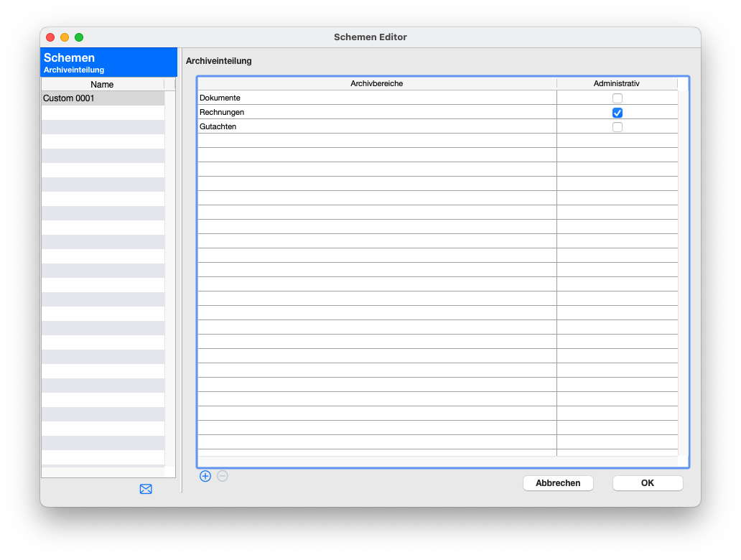
Task: Minimize the window with the yellow button
Action: point(65,37)
